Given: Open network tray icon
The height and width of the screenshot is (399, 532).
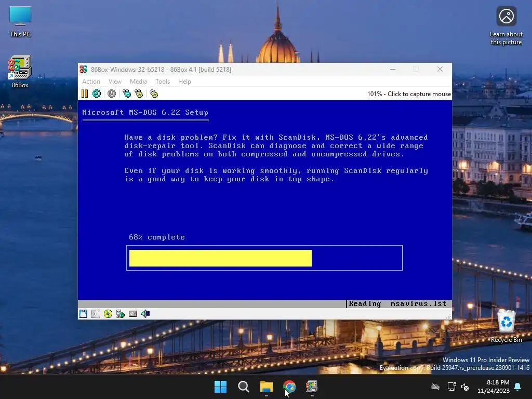Looking at the screenshot, I should [451, 387].
